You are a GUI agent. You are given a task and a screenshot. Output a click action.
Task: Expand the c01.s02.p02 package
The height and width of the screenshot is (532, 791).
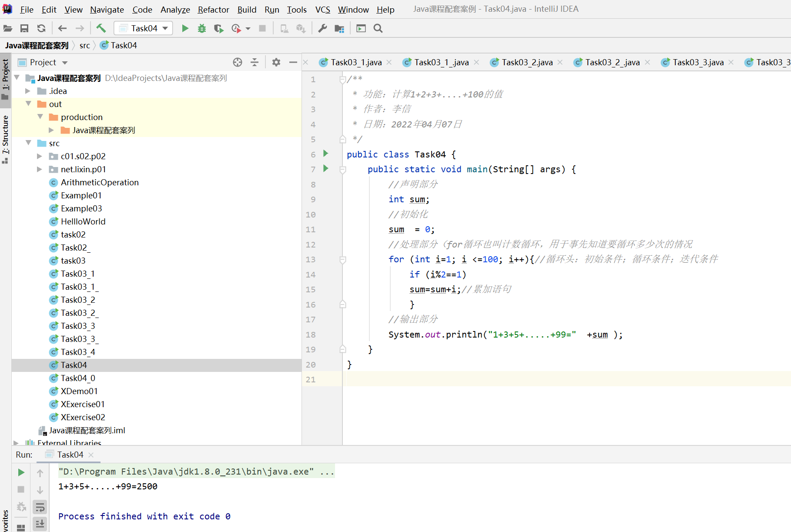coord(40,156)
